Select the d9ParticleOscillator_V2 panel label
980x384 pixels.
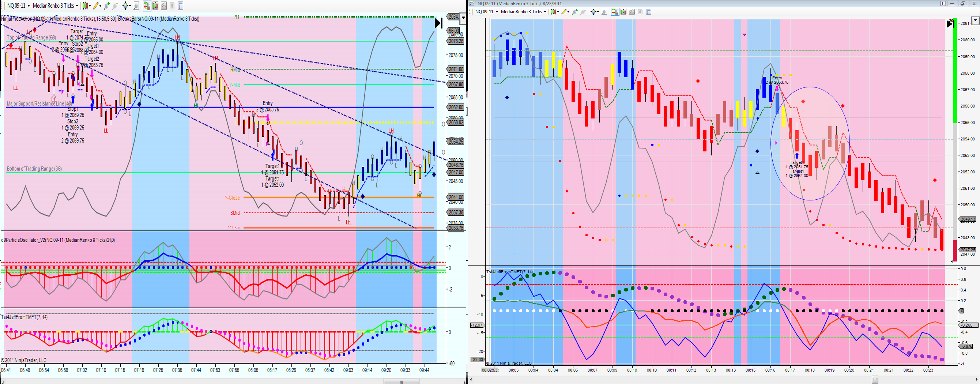click(x=58, y=240)
